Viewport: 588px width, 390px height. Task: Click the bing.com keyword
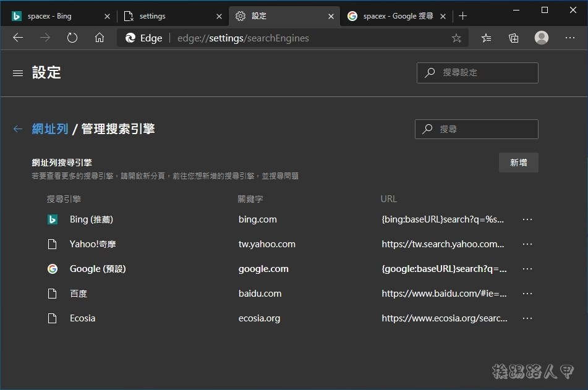click(x=258, y=219)
